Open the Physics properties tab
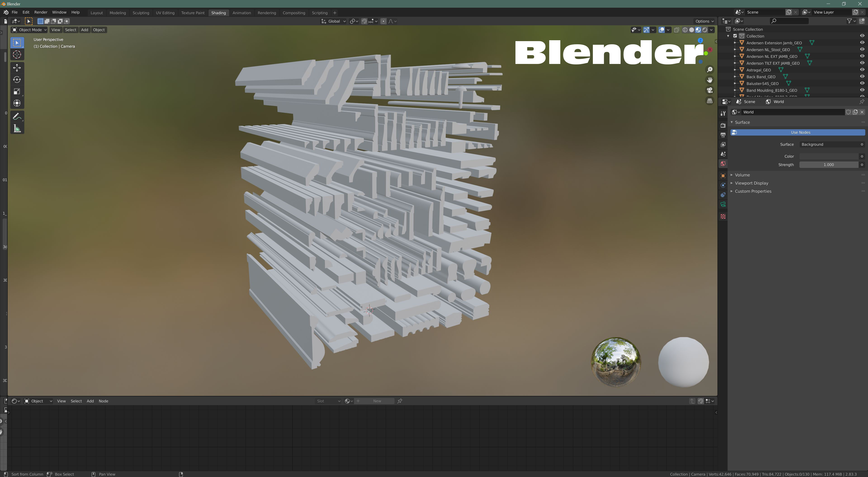 [x=723, y=185]
